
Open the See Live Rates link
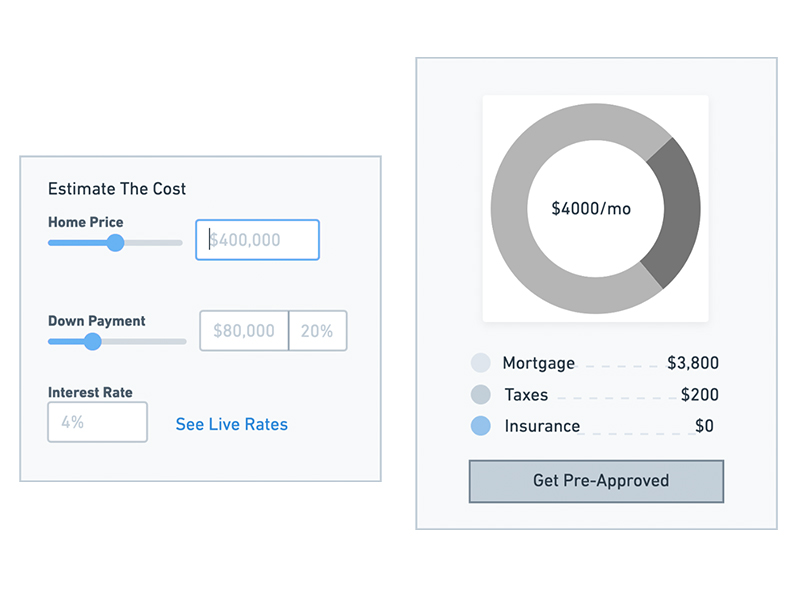point(231,424)
